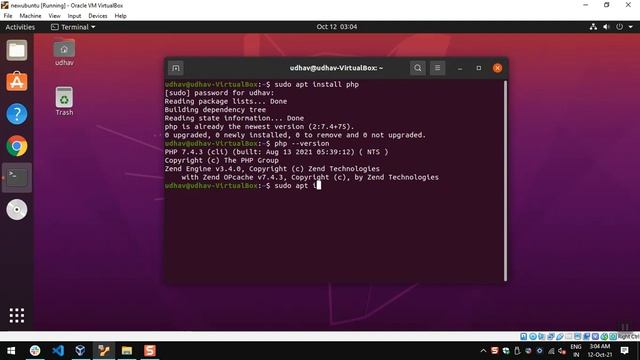
Task: Launch Ubuntu Software from the dock
Action: pos(17,82)
